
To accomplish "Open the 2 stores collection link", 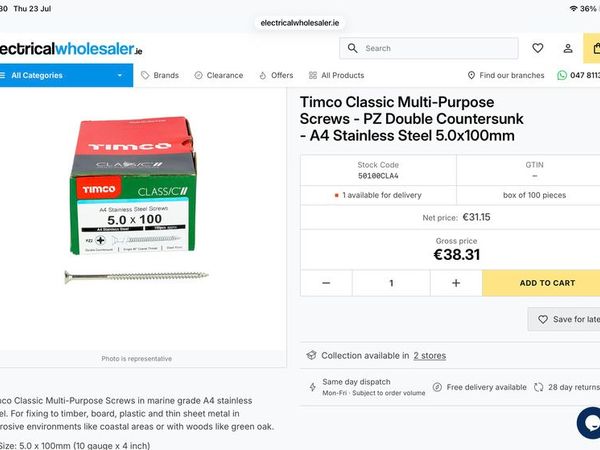I will [x=430, y=356].
